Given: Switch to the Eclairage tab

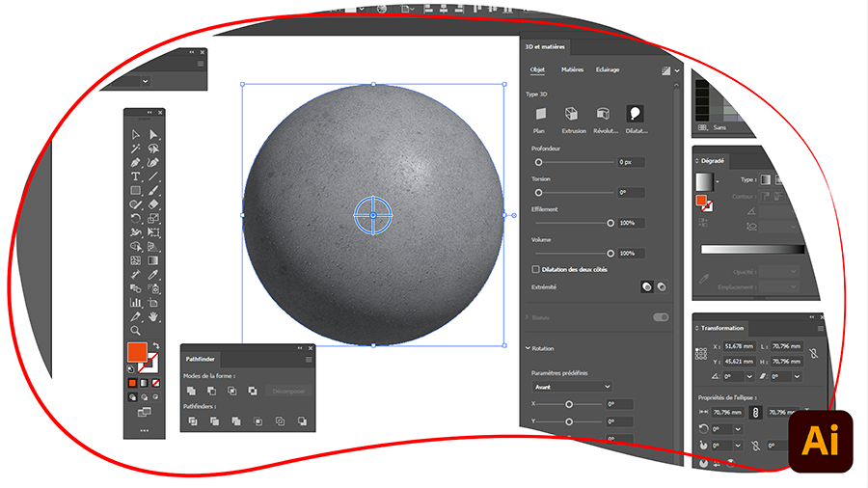Looking at the screenshot, I should [x=608, y=69].
